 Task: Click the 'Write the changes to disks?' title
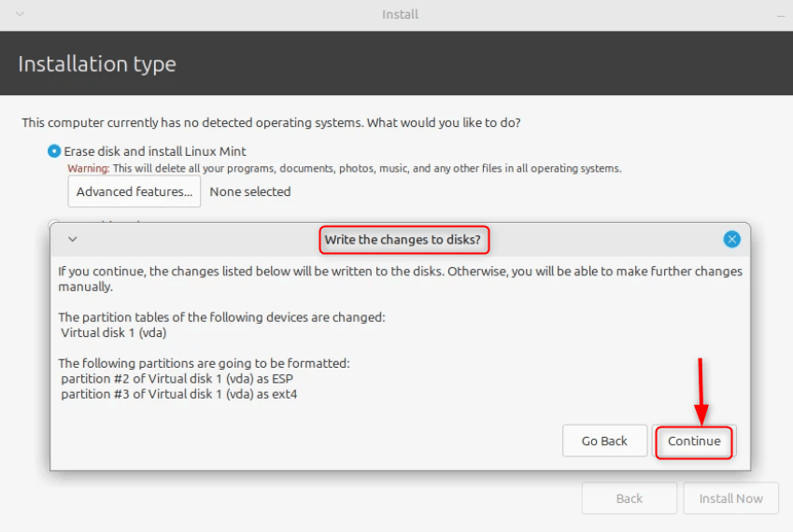point(403,240)
